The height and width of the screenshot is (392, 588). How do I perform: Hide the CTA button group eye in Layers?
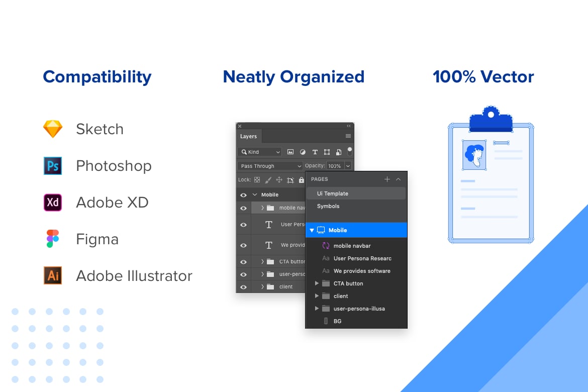pos(243,262)
